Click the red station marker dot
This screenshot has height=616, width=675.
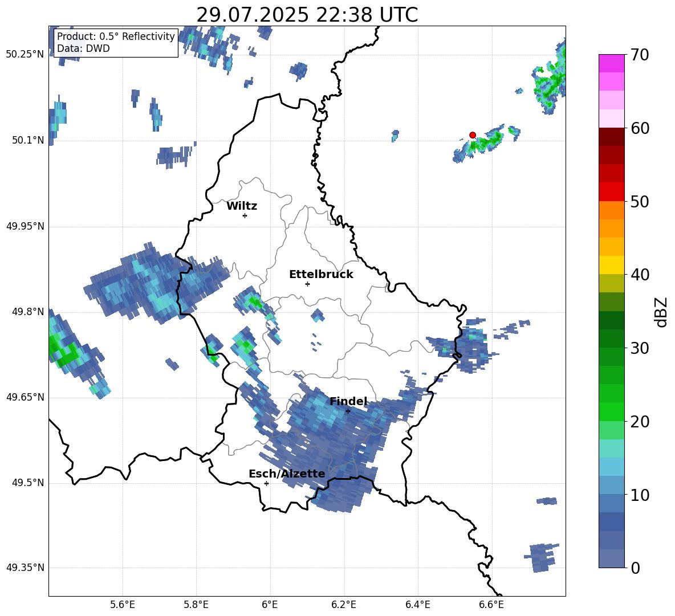[472, 135]
